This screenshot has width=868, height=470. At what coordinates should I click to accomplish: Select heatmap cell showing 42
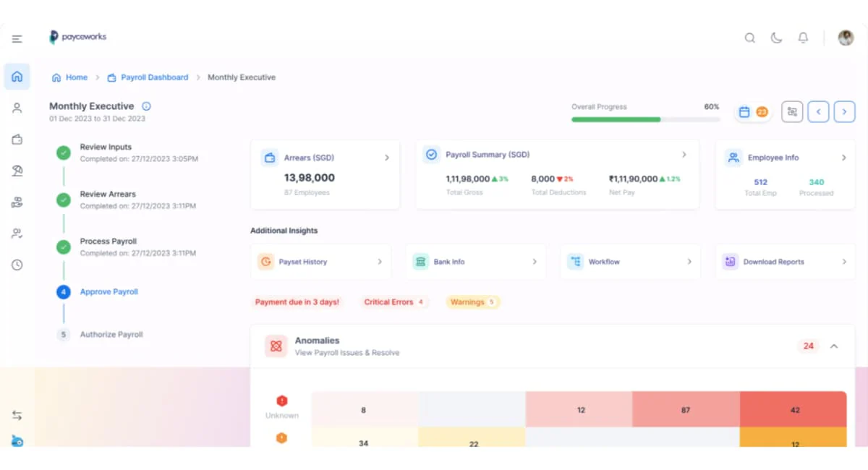tap(793, 409)
